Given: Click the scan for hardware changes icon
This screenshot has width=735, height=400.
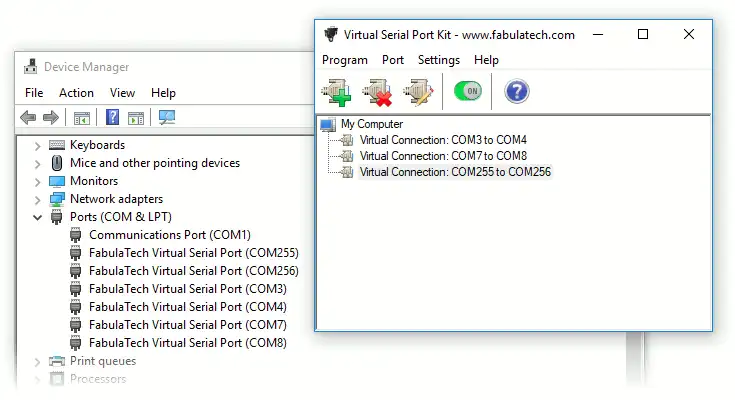Looking at the screenshot, I should (x=167, y=118).
